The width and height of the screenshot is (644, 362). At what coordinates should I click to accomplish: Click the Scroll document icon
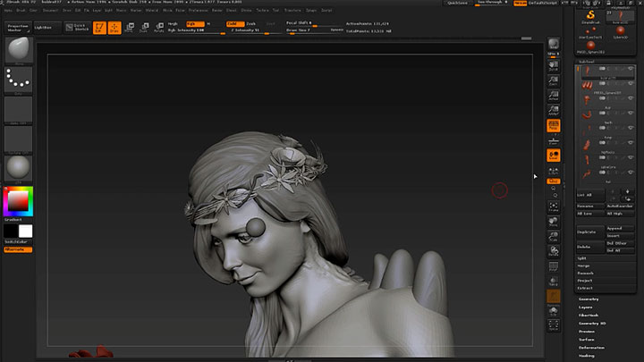click(x=554, y=66)
